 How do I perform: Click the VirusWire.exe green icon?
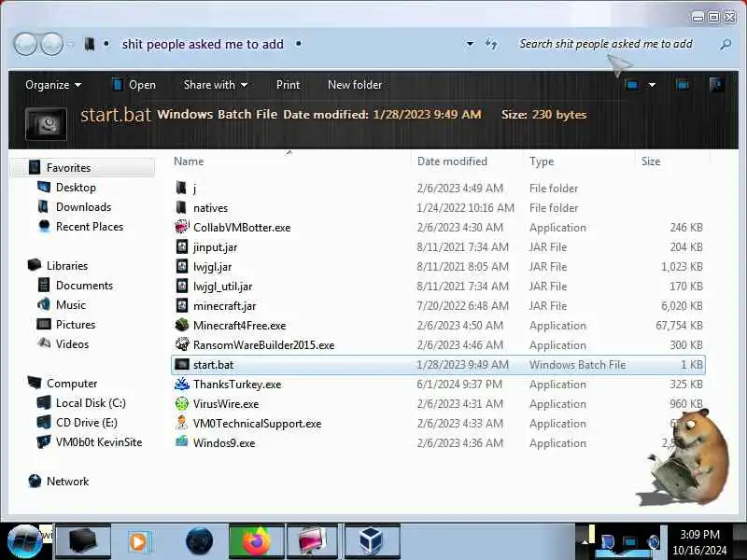181,403
